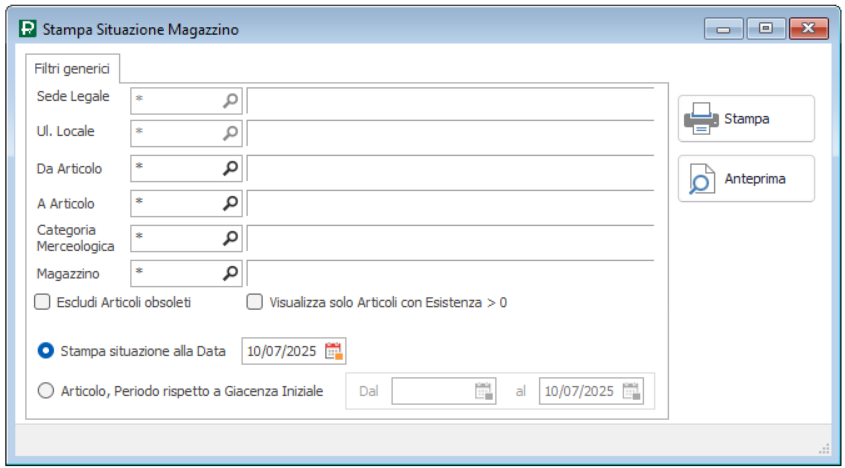Click the Da Articolo code input field
This screenshot has height=468, width=845.
coord(175,168)
